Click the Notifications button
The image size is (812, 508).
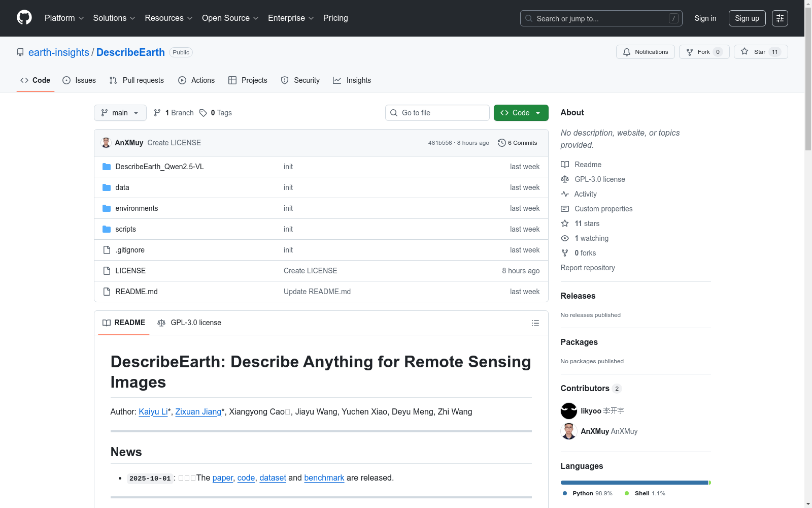click(x=646, y=52)
